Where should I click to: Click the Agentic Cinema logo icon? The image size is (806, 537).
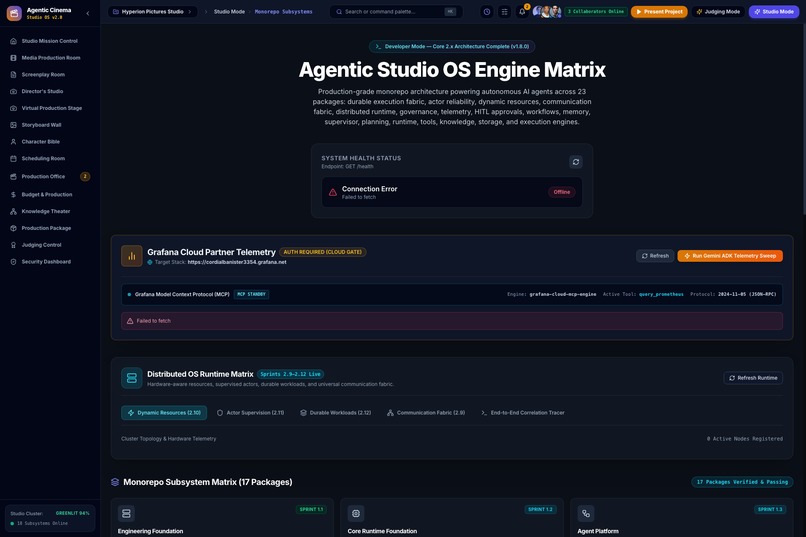(x=14, y=13)
